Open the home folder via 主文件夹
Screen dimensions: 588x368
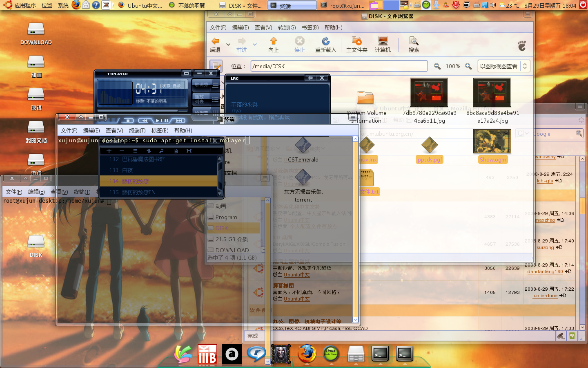[x=357, y=45]
